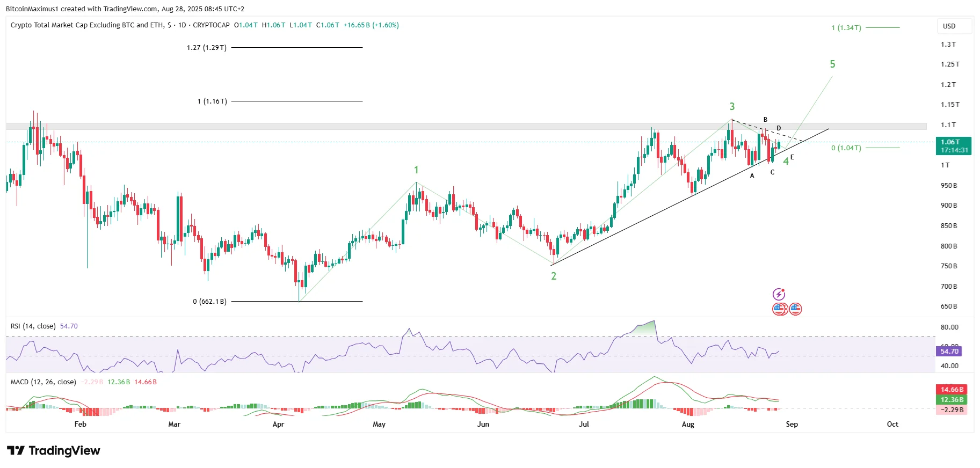Click the green Fib label 0 (1.04 T)
Screen dimensions: 980x468
coord(846,148)
